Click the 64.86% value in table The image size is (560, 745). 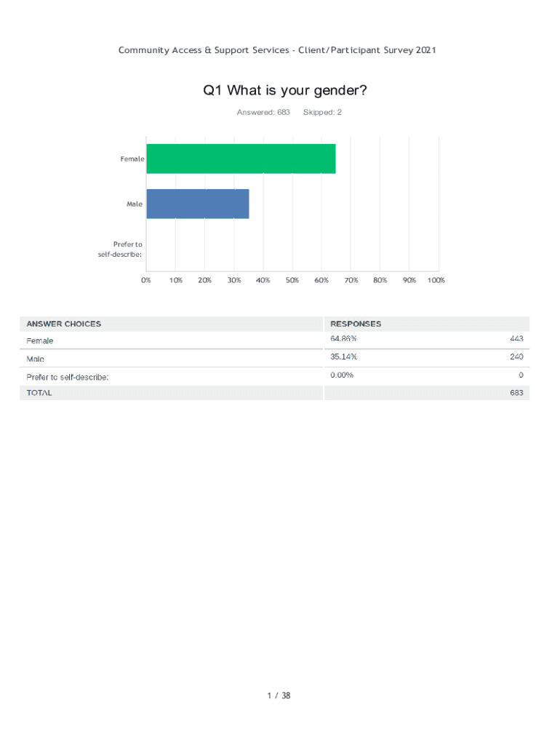coord(343,339)
